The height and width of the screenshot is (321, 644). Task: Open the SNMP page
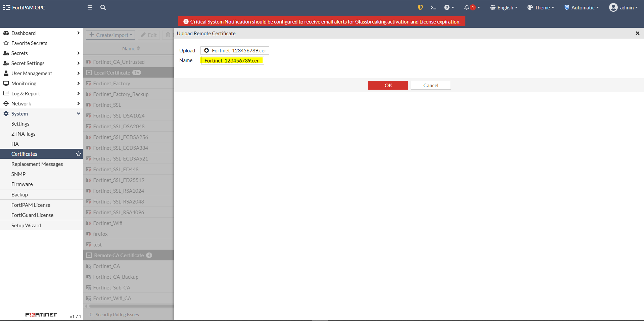(x=41, y=174)
